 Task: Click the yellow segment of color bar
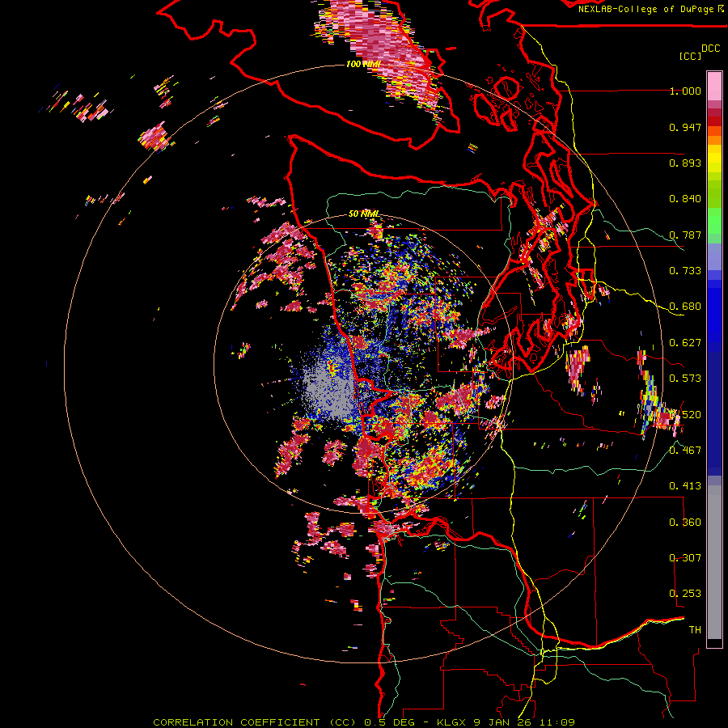[714, 159]
